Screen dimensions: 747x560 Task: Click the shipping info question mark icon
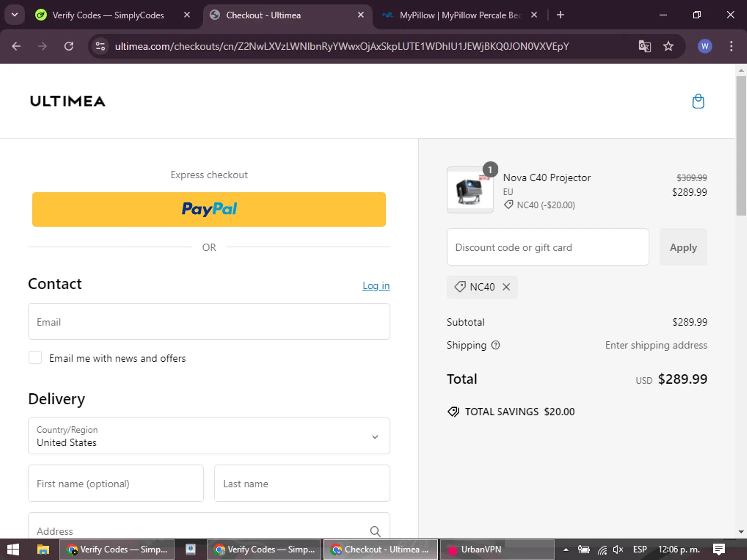pyautogui.click(x=496, y=345)
